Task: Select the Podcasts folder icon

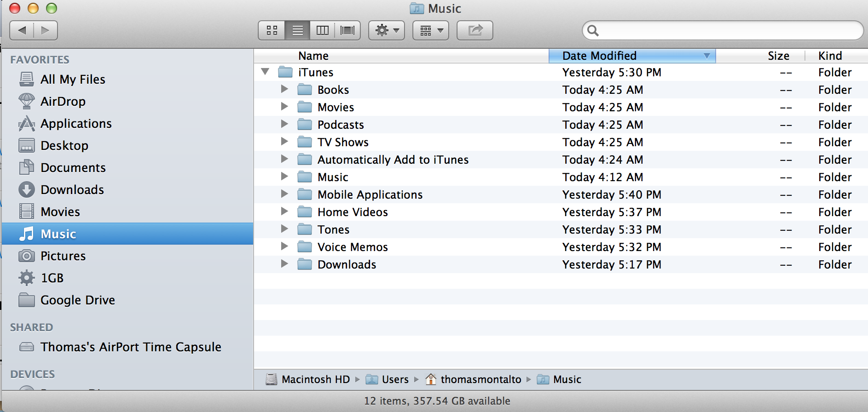Action: click(305, 125)
